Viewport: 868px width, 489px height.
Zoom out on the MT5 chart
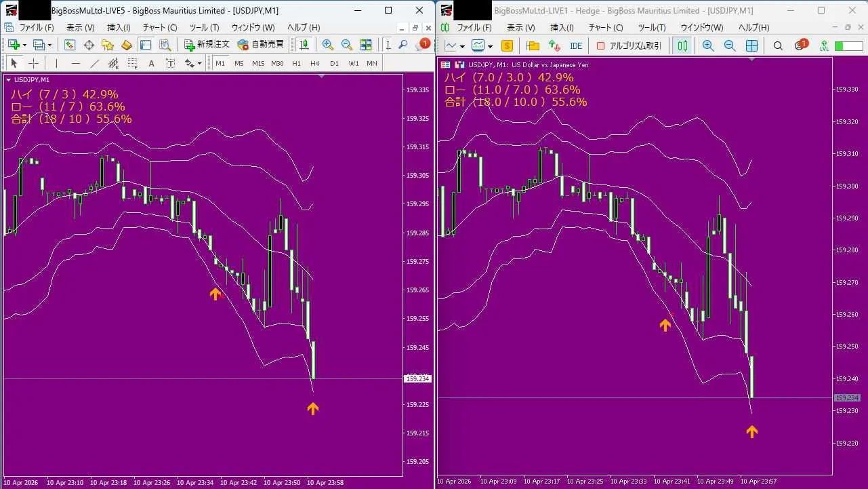coord(730,45)
